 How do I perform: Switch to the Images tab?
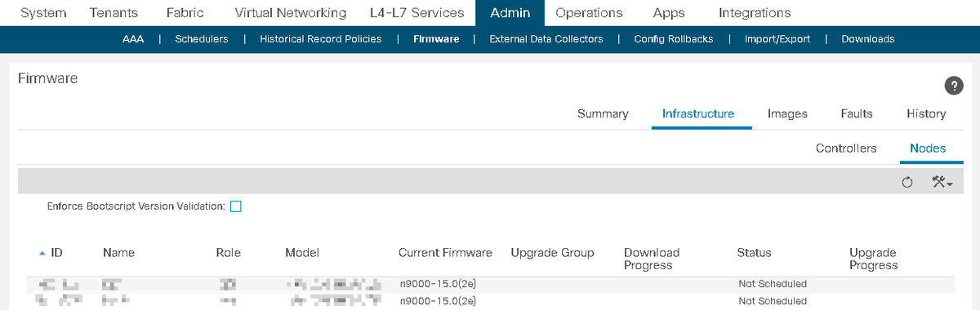click(787, 114)
